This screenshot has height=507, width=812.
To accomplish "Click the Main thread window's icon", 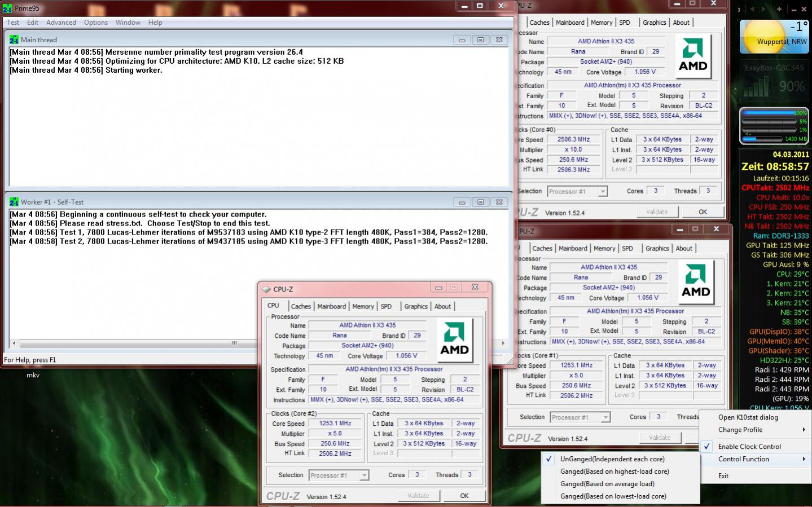I will [14, 39].
